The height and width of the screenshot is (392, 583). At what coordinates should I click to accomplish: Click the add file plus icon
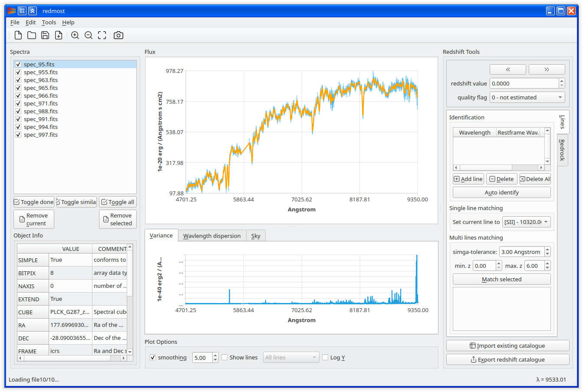click(59, 36)
